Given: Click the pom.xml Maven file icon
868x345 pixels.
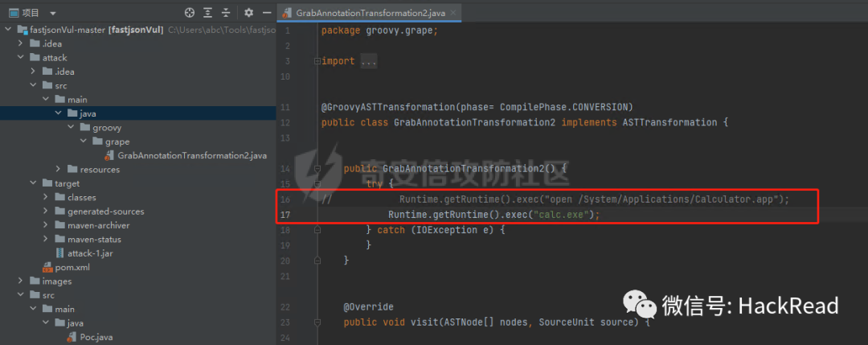Looking at the screenshot, I should (x=47, y=268).
